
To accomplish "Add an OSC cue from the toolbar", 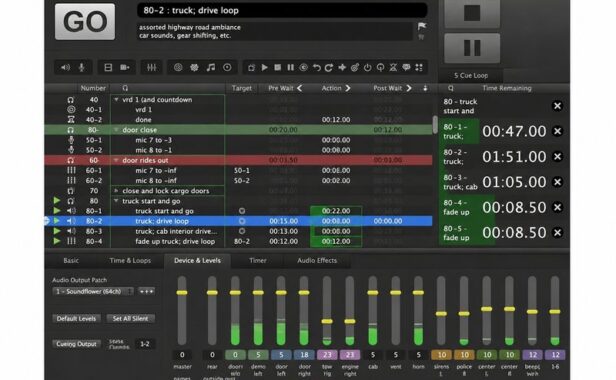I will point(178,68).
